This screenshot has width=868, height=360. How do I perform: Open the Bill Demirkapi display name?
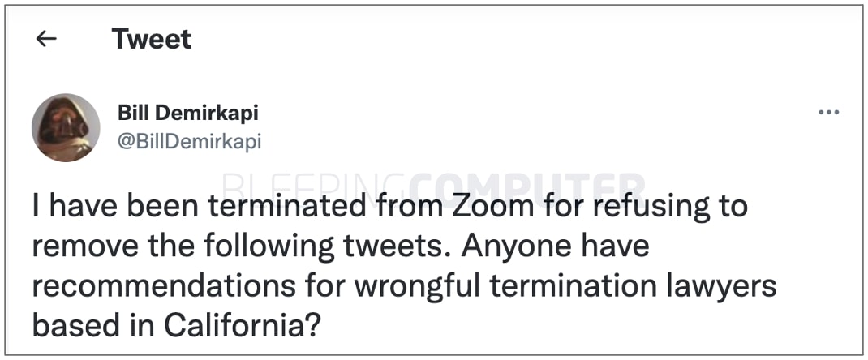tap(188, 113)
